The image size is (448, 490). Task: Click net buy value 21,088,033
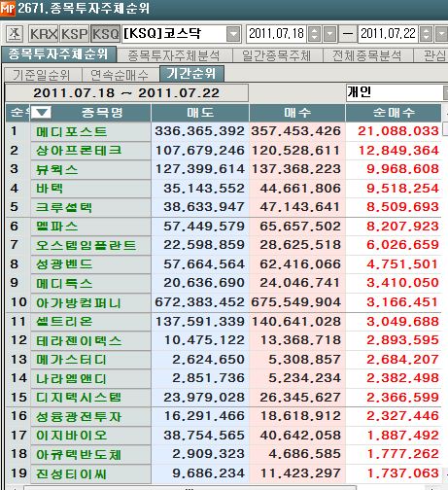point(398,131)
